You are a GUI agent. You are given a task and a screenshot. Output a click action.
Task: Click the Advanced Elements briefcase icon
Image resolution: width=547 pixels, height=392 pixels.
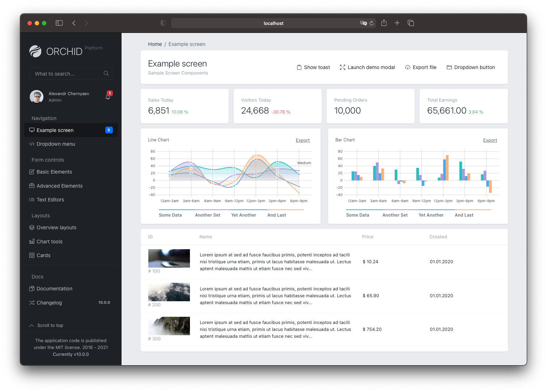tap(32, 186)
